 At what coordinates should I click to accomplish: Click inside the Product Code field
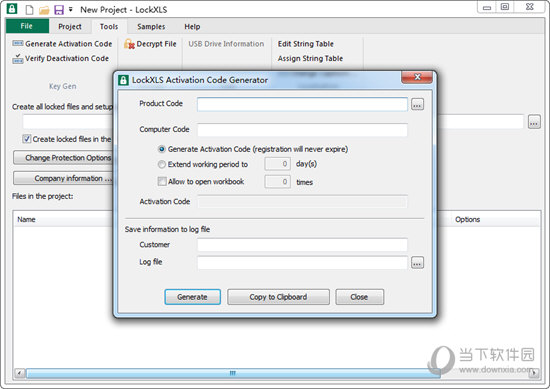(x=302, y=104)
